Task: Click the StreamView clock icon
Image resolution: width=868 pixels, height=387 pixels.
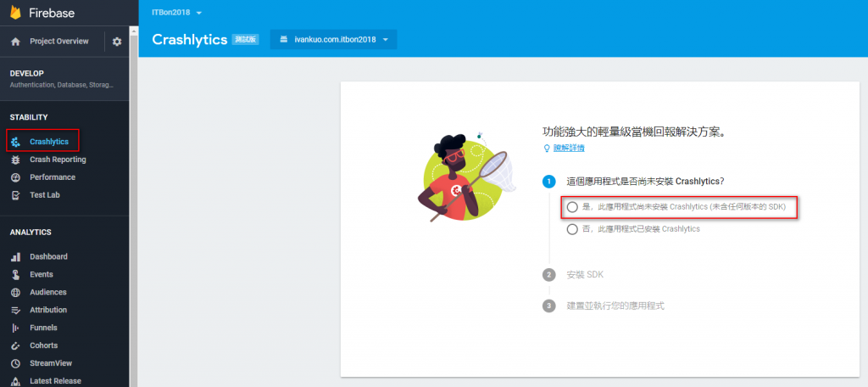Action: pyautogui.click(x=15, y=363)
